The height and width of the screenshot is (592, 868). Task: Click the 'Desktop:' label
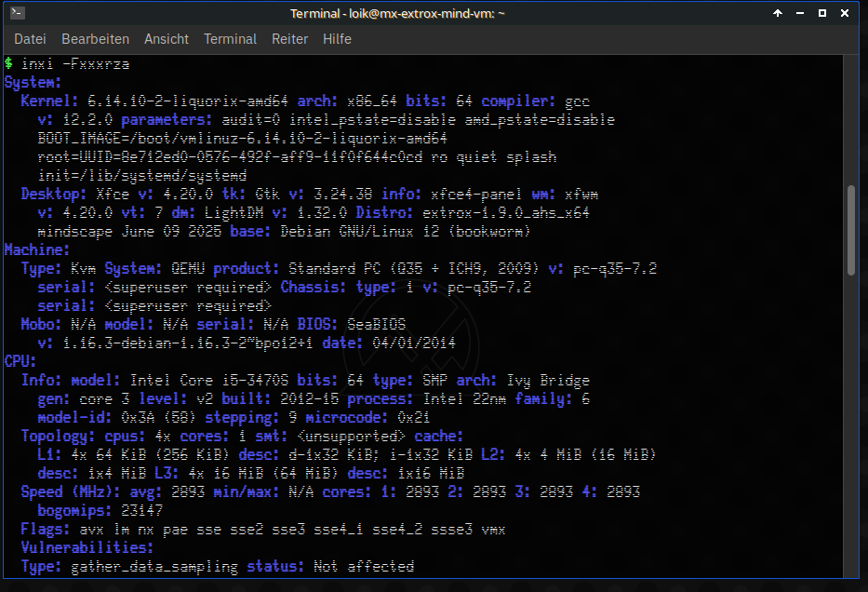click(x=54, y=195)
